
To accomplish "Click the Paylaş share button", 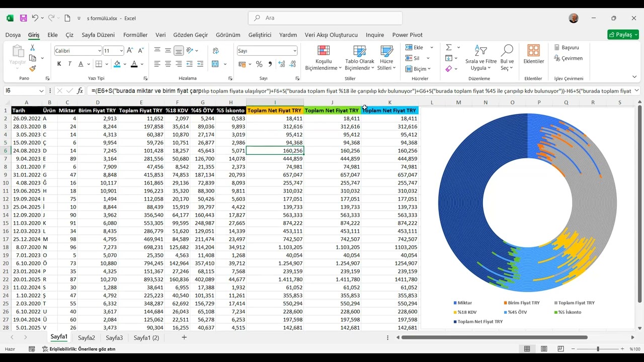I will tap(623, 35).
